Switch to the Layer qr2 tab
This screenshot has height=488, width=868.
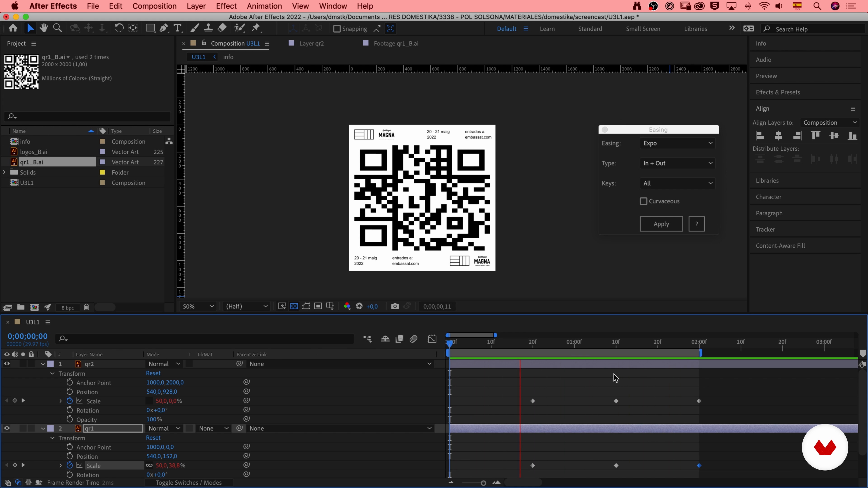pyautogui.click(x=311, y=43)
